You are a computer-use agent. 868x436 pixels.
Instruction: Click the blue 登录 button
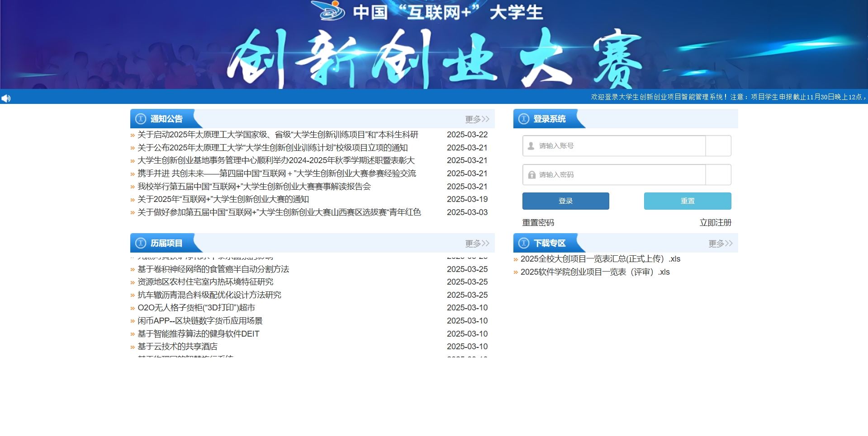point(566,201)
